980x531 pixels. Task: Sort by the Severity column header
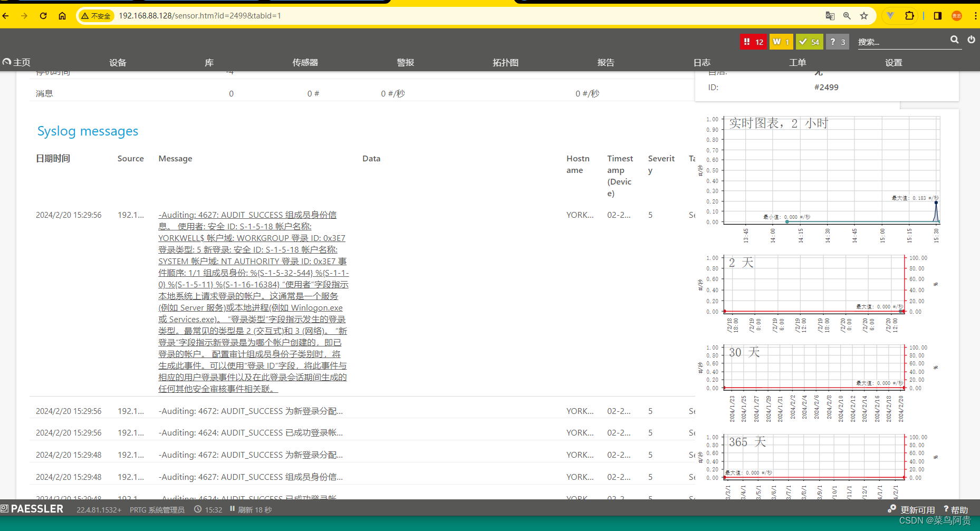[x=661, y=164]
